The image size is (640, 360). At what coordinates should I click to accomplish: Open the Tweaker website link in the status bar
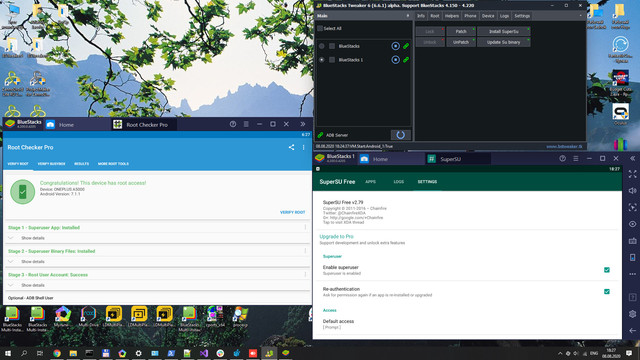pyautogui.click(x=564, y=147)
